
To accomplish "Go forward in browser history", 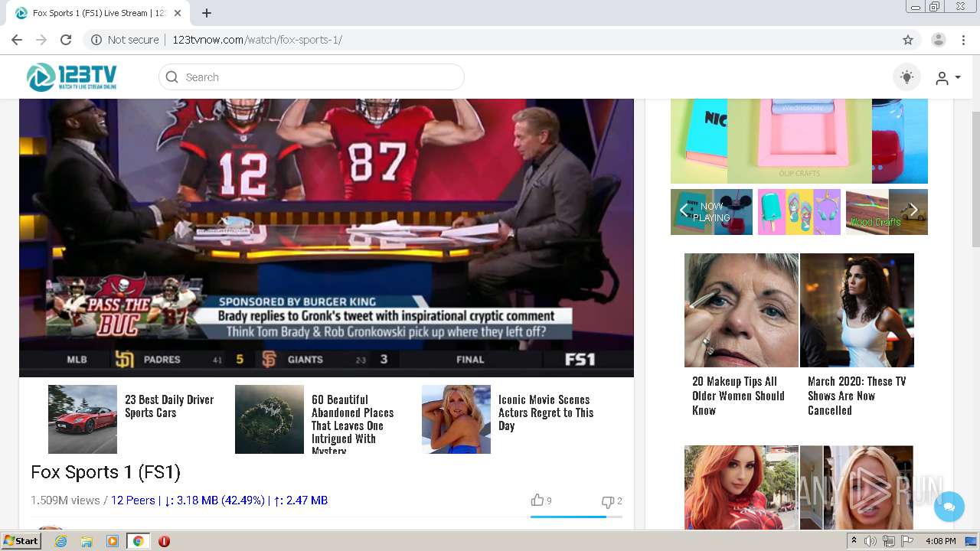I will (41, 40).
